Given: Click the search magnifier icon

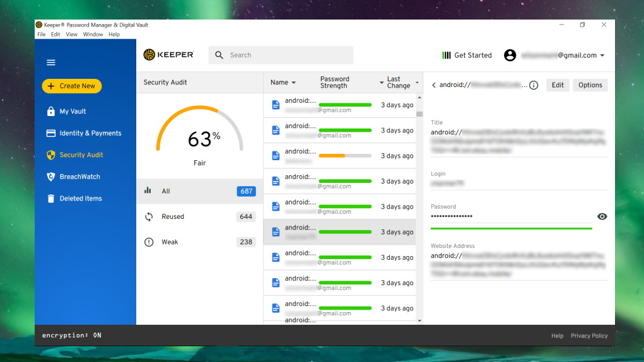Looking at the screenshot, I should (219, 55).
